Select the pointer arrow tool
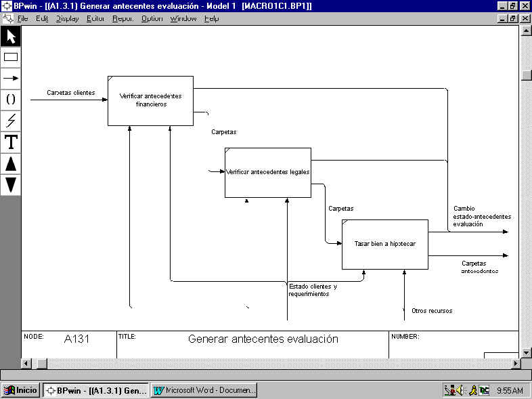Screen dimensions: 532x399 coord(11,37)
